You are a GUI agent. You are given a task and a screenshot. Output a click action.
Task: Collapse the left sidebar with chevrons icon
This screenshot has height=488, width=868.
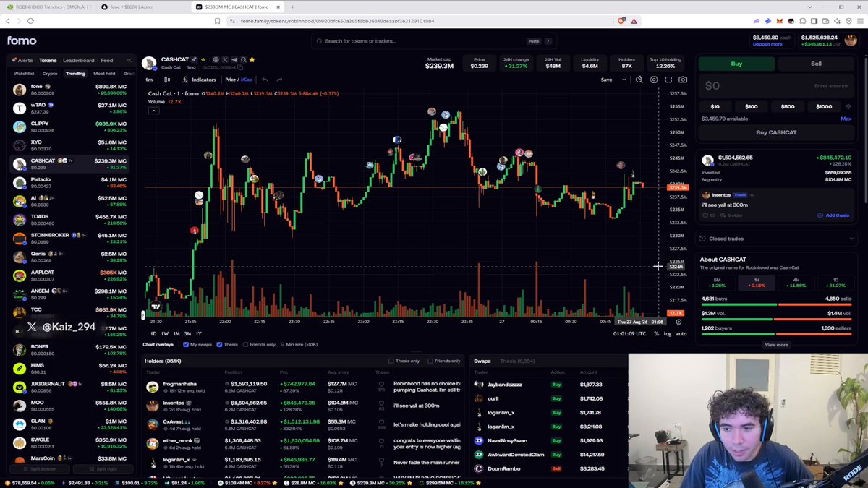pyautogui.click(x=129, y=61)
